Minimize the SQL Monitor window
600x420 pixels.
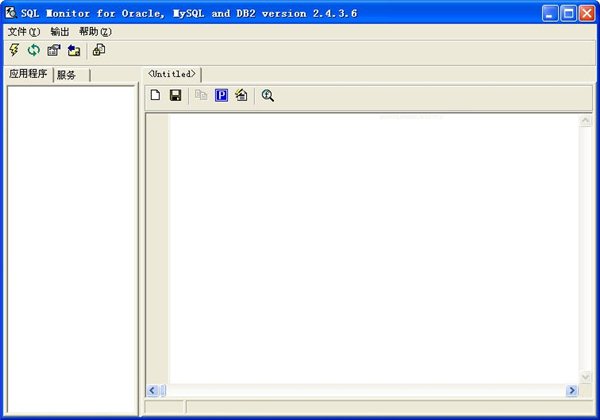tap(550, 13)
